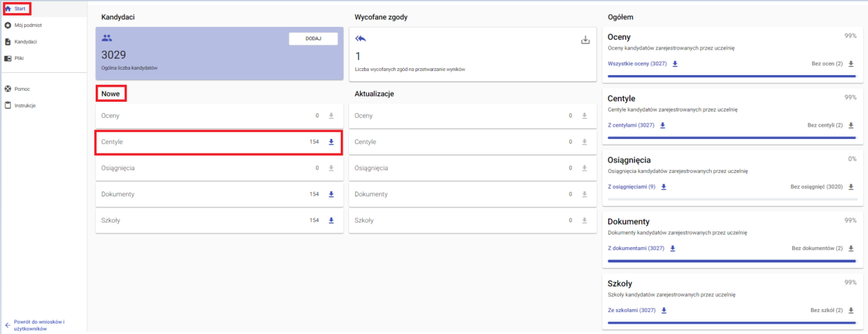Download new Centyle data icon
Screen dimensions: 868x334
(x=331, y=142)
